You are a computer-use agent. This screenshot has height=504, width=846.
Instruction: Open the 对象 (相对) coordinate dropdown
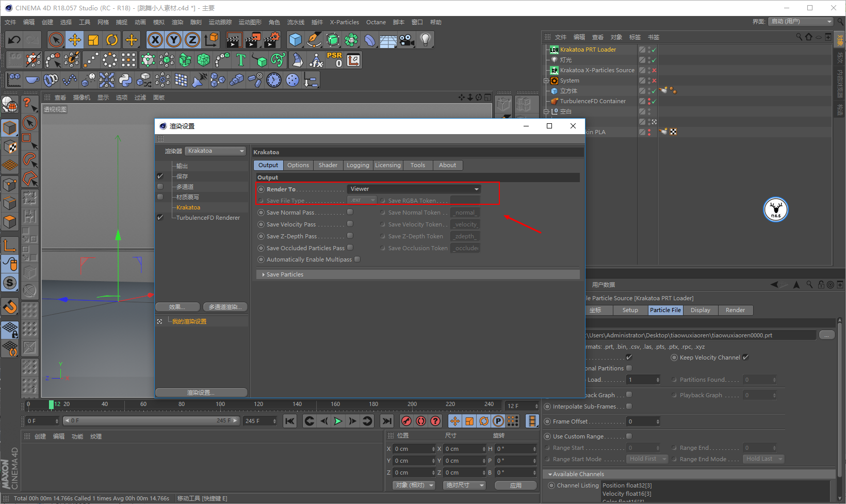(x=414, y=485)
